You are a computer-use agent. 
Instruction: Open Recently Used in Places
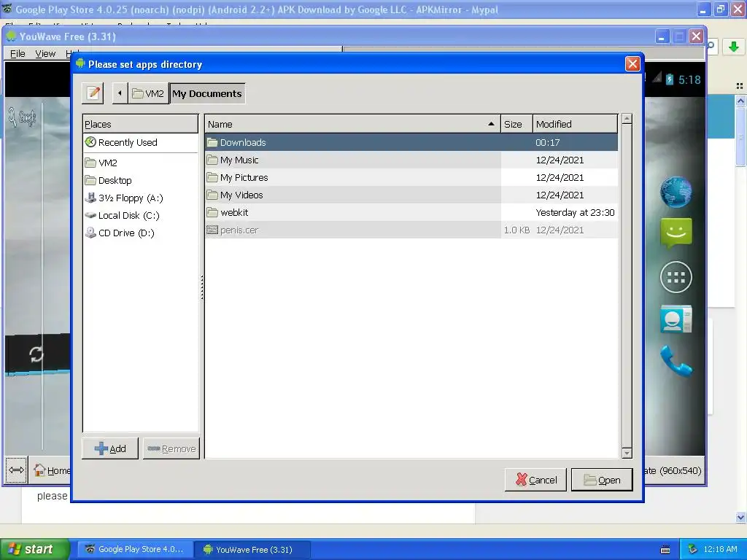128,142
